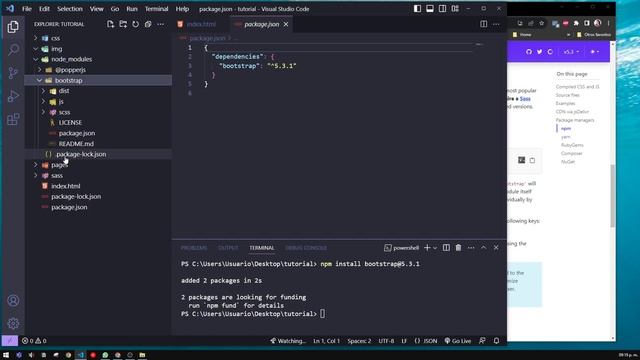
Task: Click the remote window indicator in status bar
Action: 10,341
